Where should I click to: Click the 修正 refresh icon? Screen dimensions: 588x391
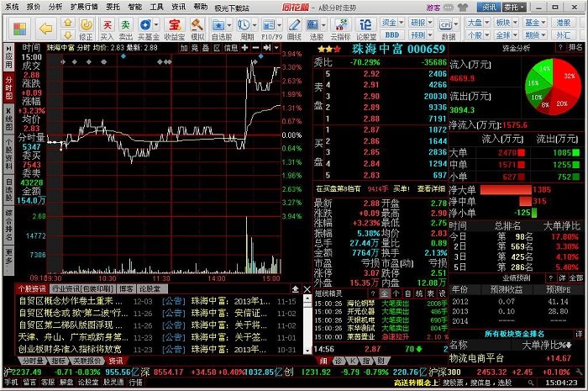pos(86,25)
